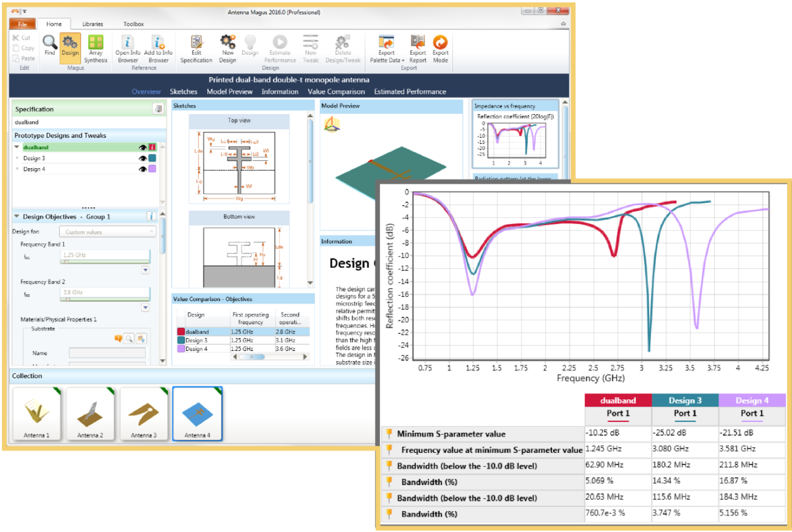The image size is (792, 532).
Task: Toggle visibility eye for Design 3
Action: pos(142,158)
